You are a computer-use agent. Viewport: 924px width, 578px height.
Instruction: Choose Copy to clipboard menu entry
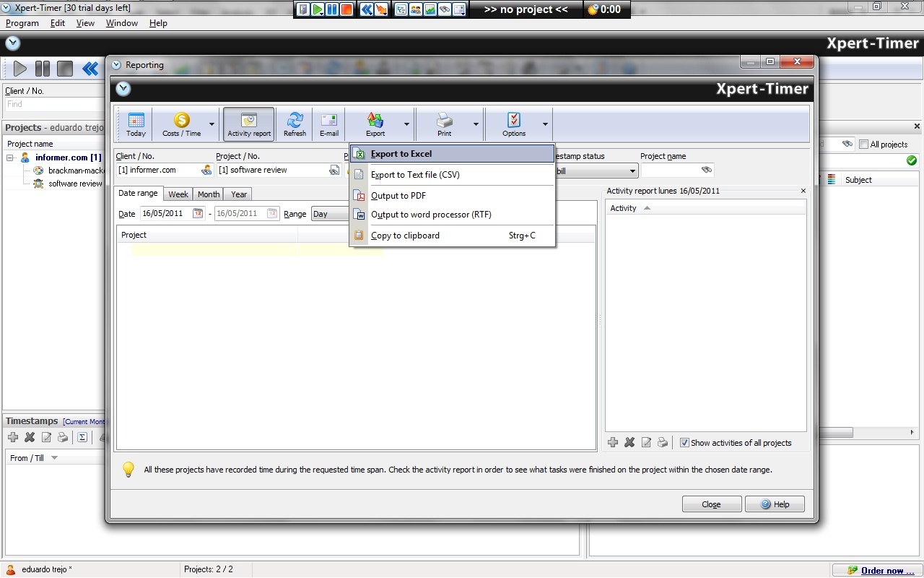452,236
